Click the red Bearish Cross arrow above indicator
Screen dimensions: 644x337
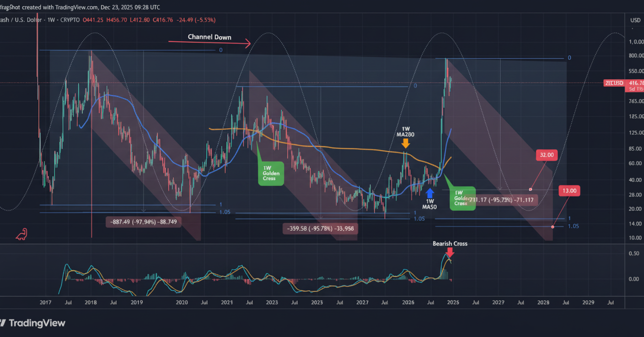click(x=450, y=252)
